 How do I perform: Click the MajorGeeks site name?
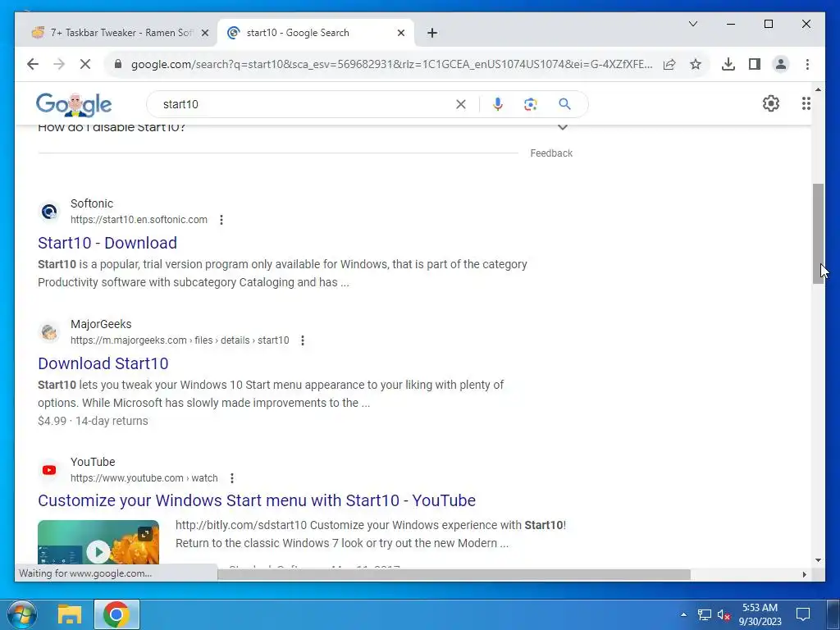click(101, 324)
